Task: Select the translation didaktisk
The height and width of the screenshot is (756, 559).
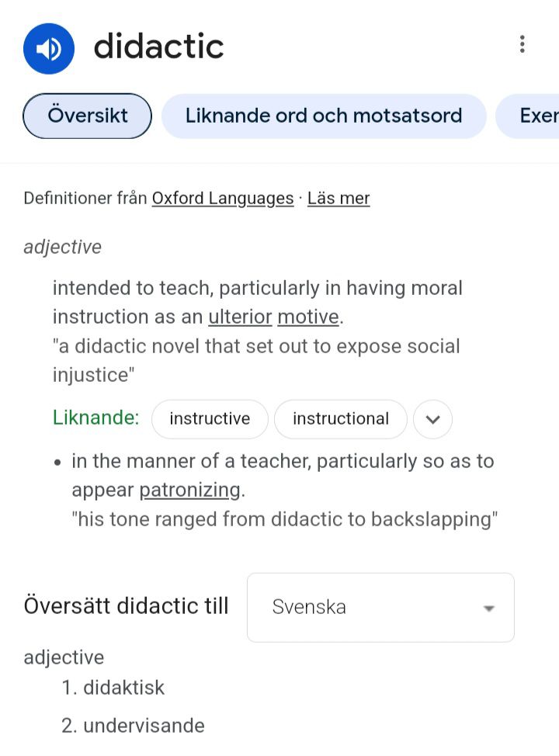Action: point(123,688)
